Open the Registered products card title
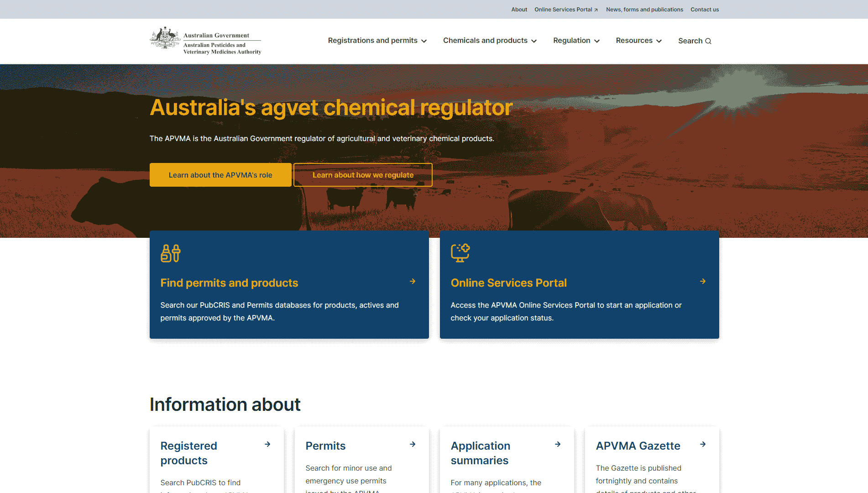868x493 pixels. click(x=188, y=453)
